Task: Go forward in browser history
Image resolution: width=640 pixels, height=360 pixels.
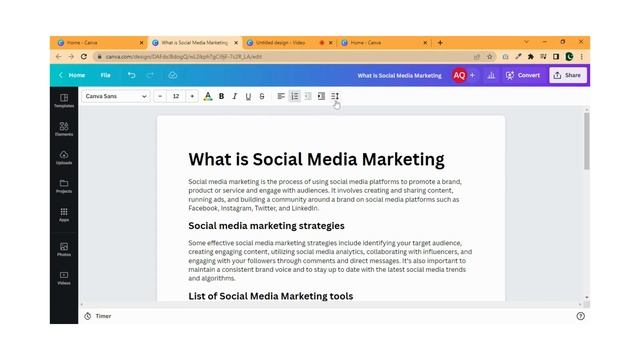Action: coord(71,57)
